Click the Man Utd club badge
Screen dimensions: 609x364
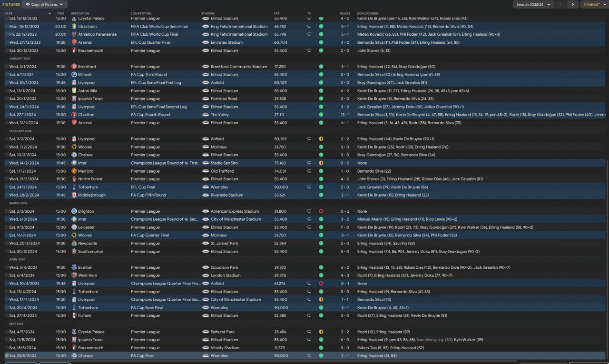click(74, 171)
